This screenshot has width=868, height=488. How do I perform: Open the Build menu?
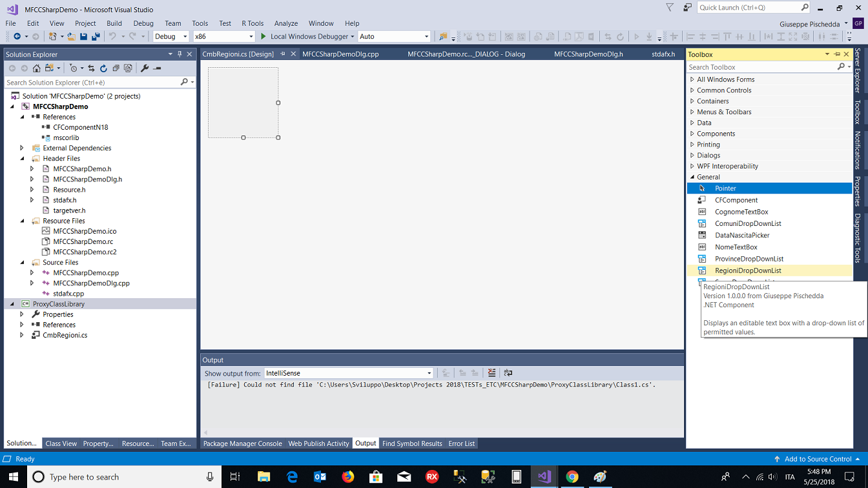click(114, 23)
